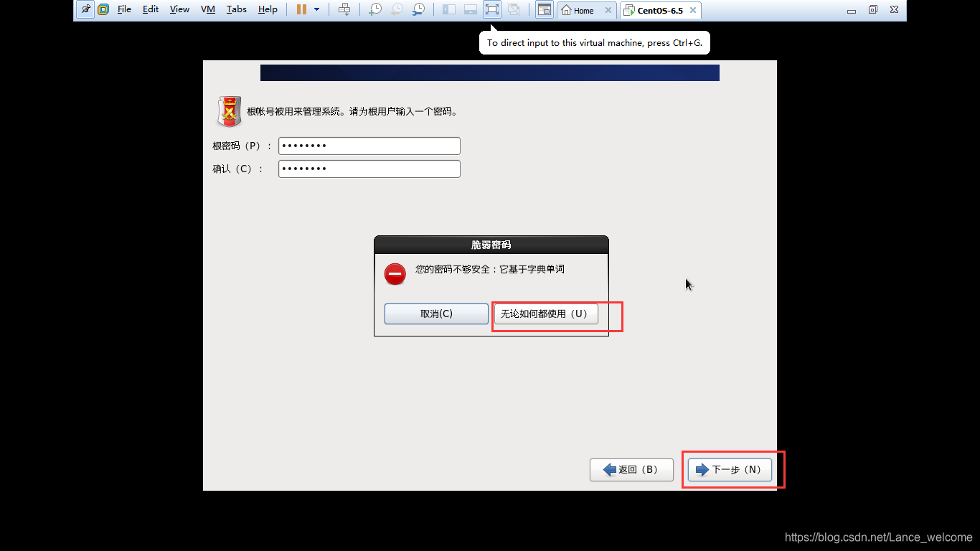The image size is (980, 551).
Task: Click the Cancel (取消) button
Action: point(436,314)
